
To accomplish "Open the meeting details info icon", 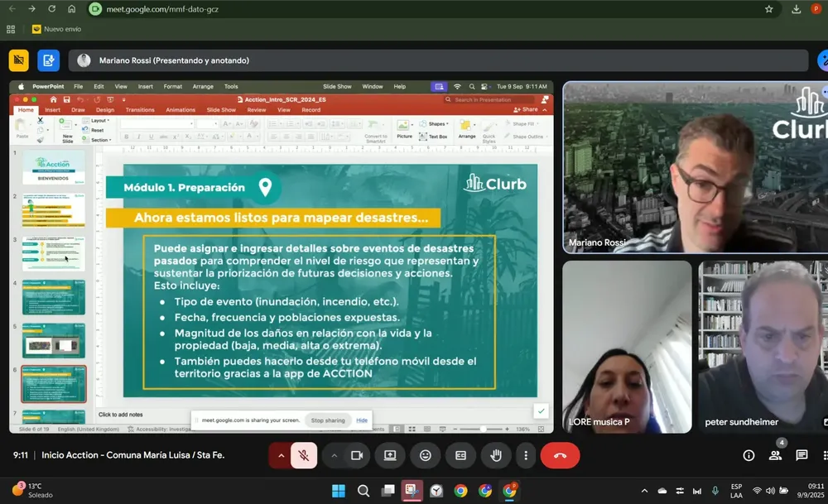I will point(749,455).
